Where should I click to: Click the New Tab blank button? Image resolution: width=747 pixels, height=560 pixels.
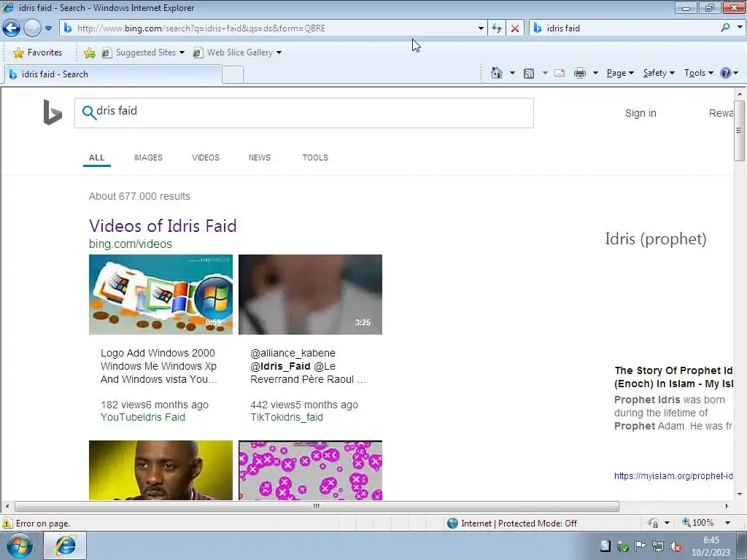[x=233, y=75]
